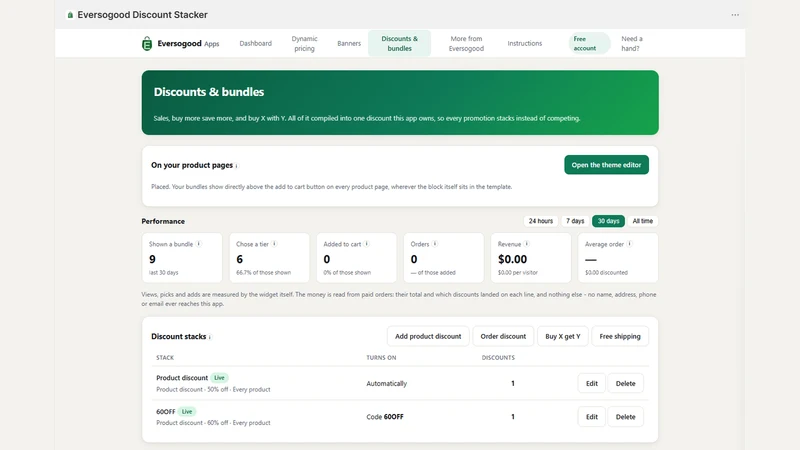The image size is (800, 450).
Task: Open More from Eversogood tab
Action: click(466, 43)
